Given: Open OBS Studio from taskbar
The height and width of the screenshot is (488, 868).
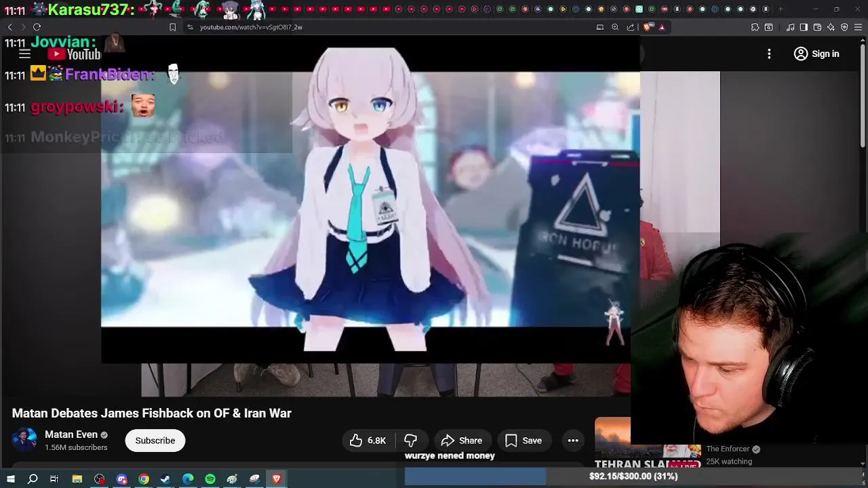Looking at the screenshot, I should coord(100,479).
